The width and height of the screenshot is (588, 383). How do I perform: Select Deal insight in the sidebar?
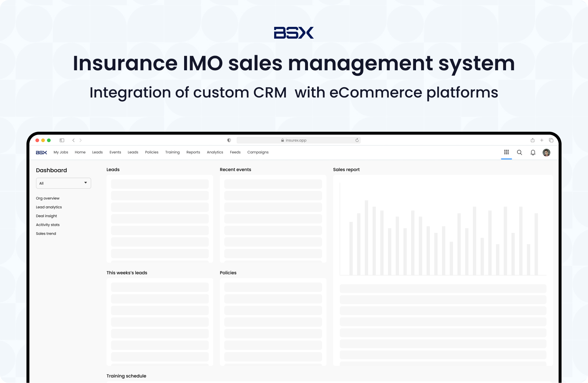coord(46,216)
